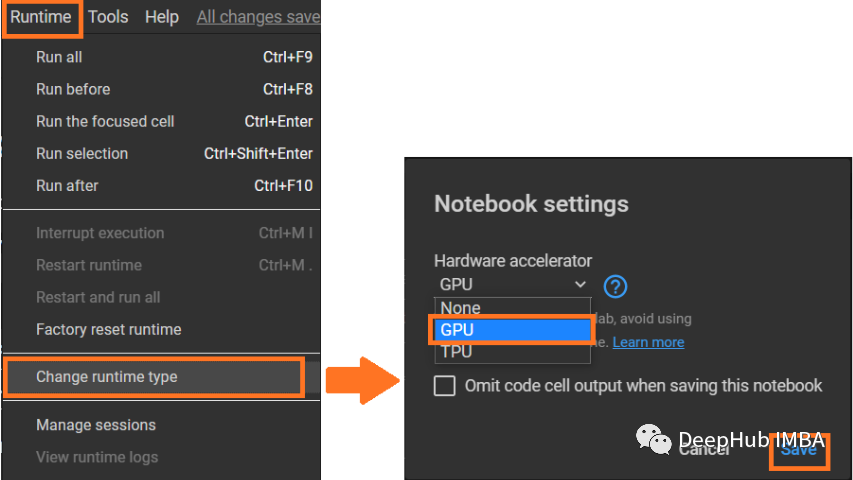Open the Runtime menu
This screenshot has height=480, width=853.
coord(41,17)
